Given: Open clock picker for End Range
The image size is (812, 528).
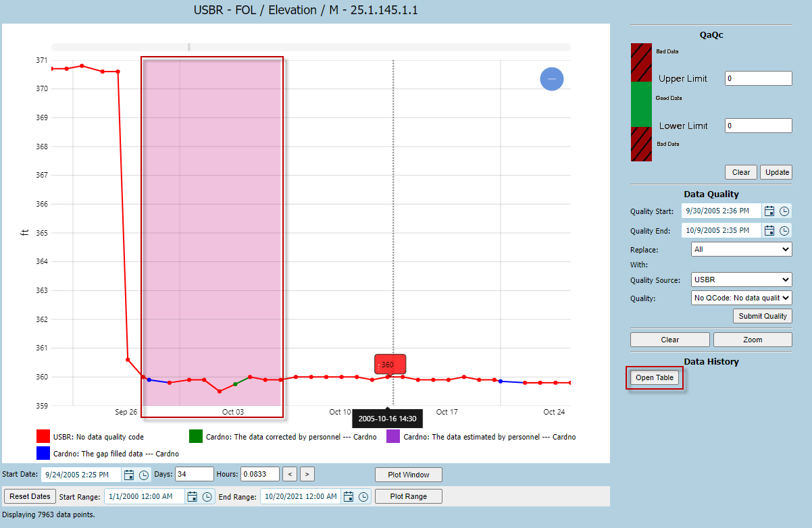Looking at the screenshot, I should coord(363,496).
